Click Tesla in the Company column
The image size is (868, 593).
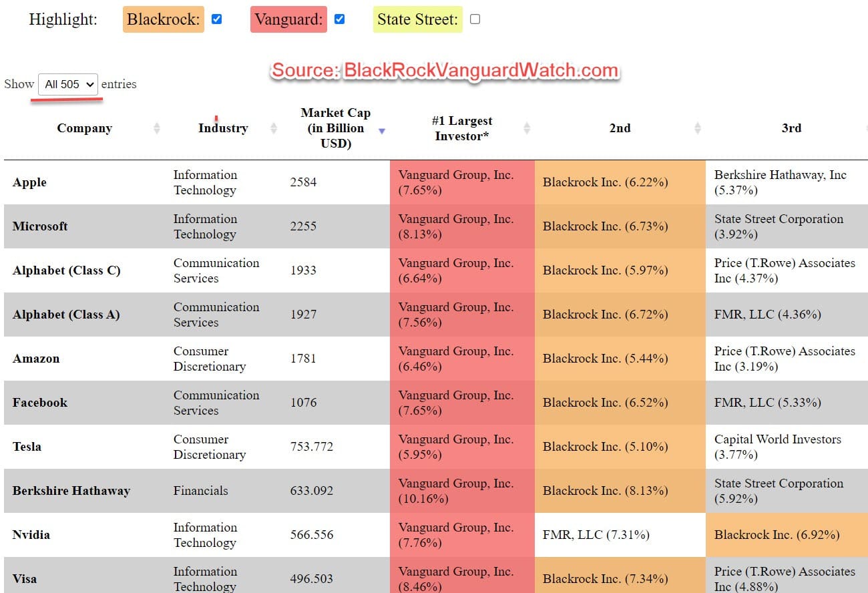click(27, 447)
